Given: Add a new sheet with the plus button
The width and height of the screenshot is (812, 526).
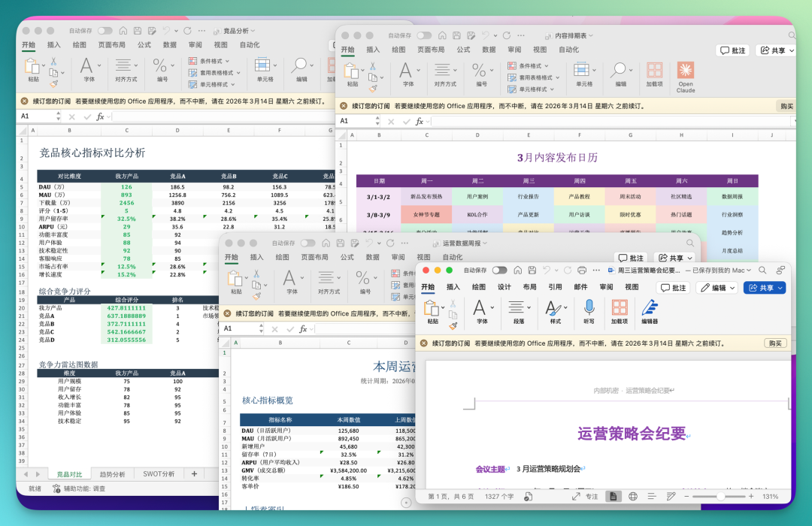Looking at the screenshot, I should tap(194, 473).
